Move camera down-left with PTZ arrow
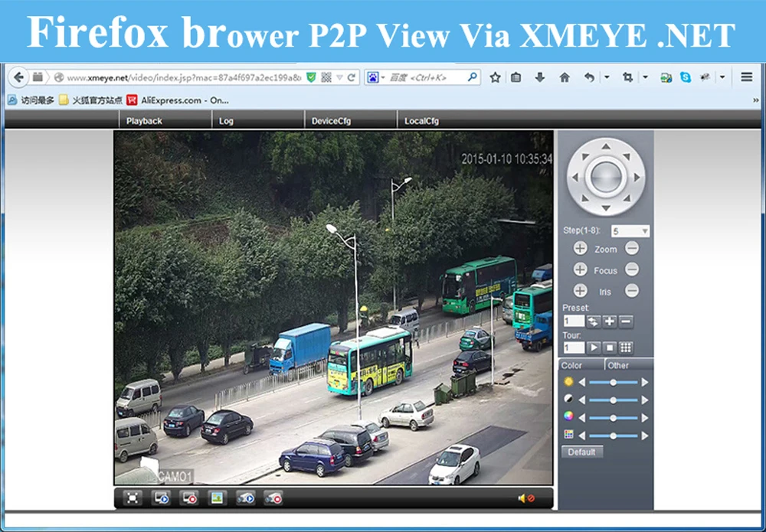The width and height of the screenshot is (766, 532). click(x=585, y=198)
